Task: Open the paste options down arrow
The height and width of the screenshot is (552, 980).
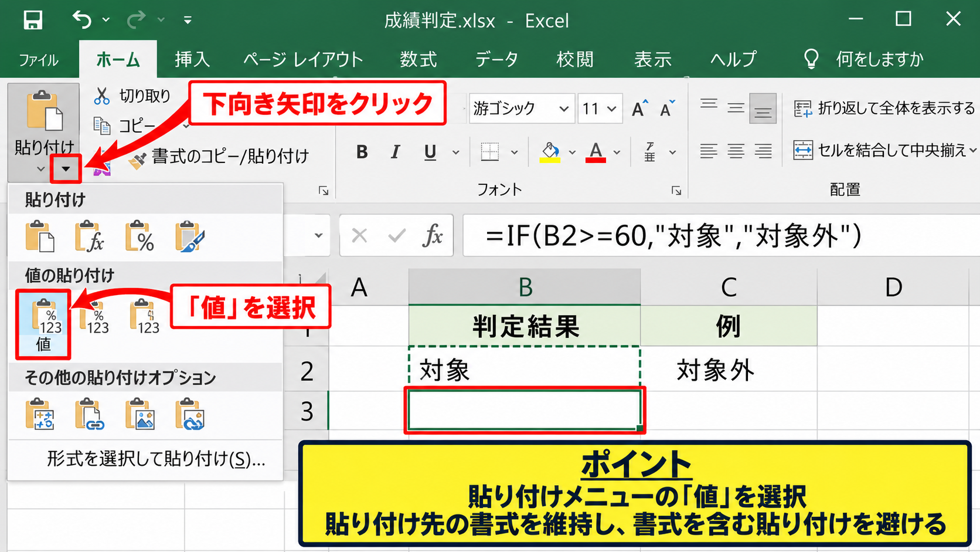Action: tap(66, 169)
